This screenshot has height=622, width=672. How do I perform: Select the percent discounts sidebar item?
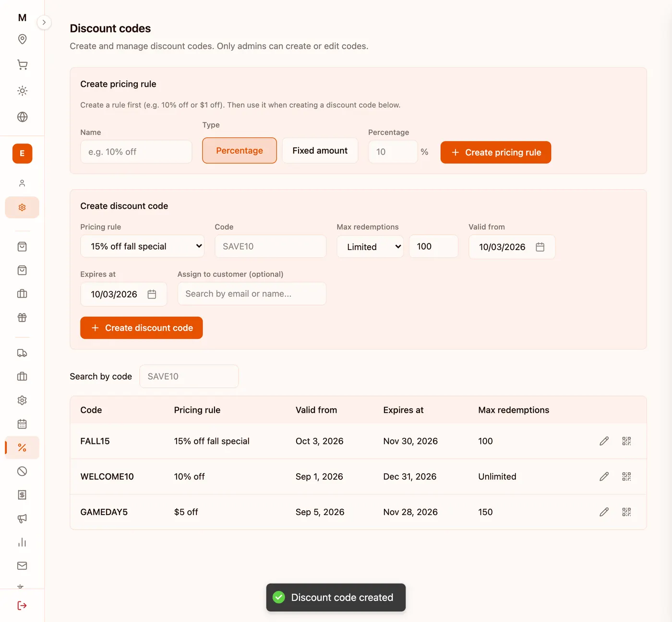coord(22,448)
